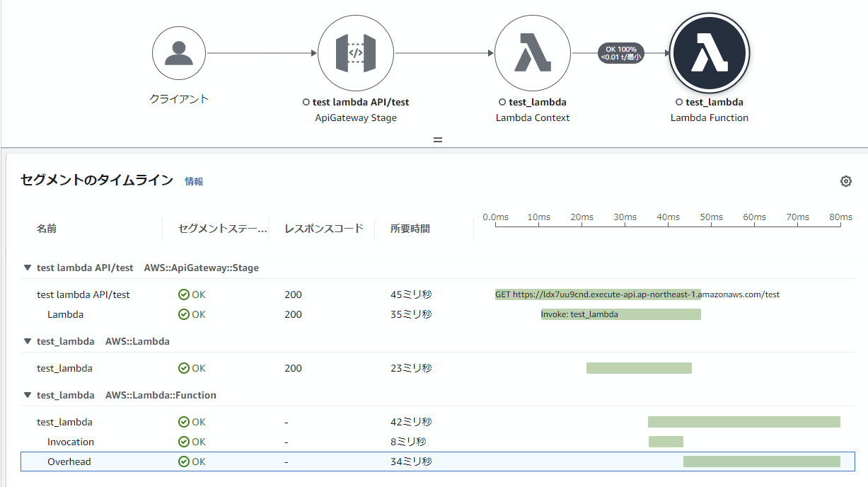The image size is (868, 487).
Task: Click the Invocation timeline bar
Action: click(666, 442)
